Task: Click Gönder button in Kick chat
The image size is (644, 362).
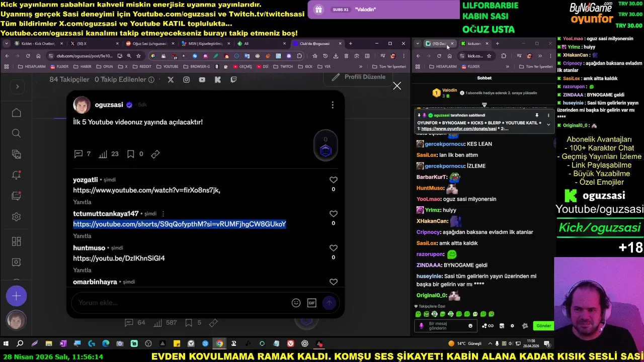Action: [x=543, y=326]
